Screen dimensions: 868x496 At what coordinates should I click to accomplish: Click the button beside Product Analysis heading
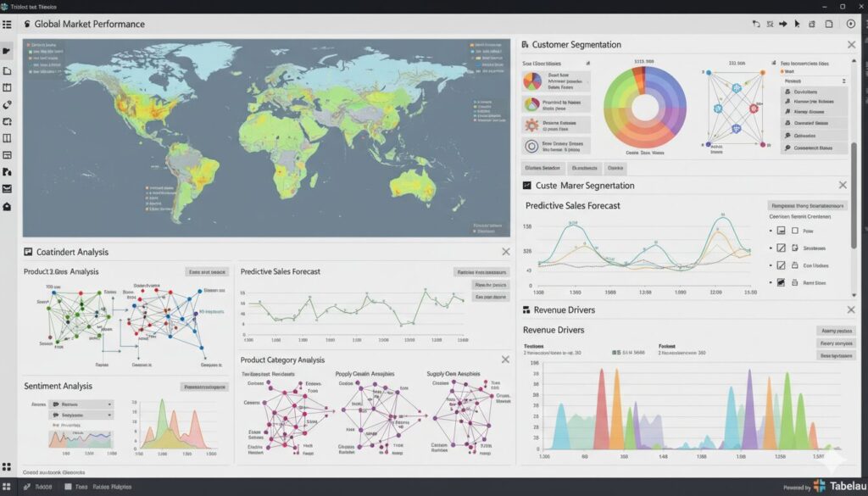(207, 272)
